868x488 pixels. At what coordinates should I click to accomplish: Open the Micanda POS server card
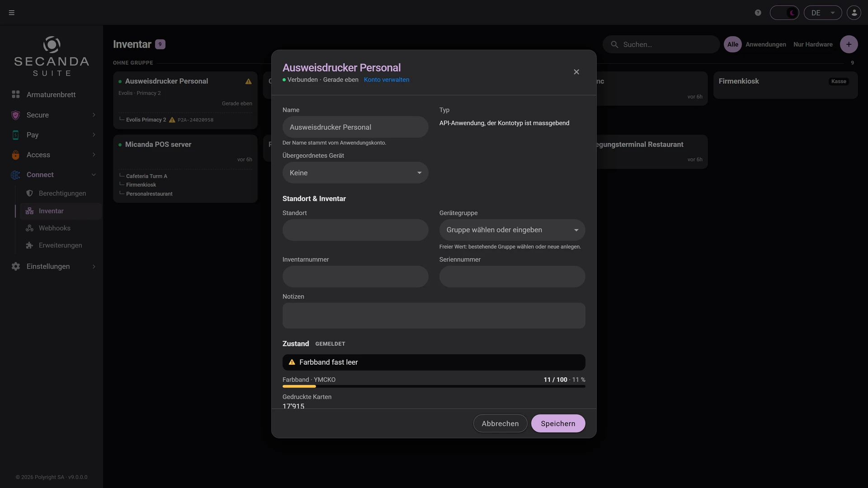(x=185, y=169)
